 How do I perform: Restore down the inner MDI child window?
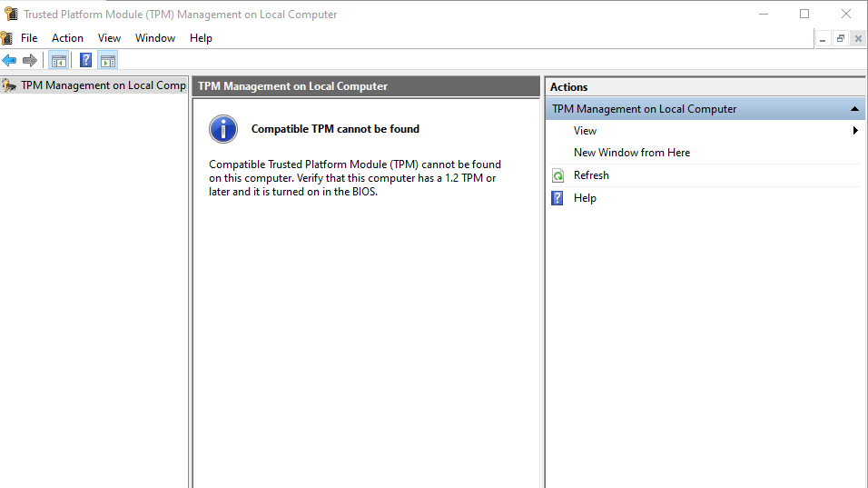841,39
